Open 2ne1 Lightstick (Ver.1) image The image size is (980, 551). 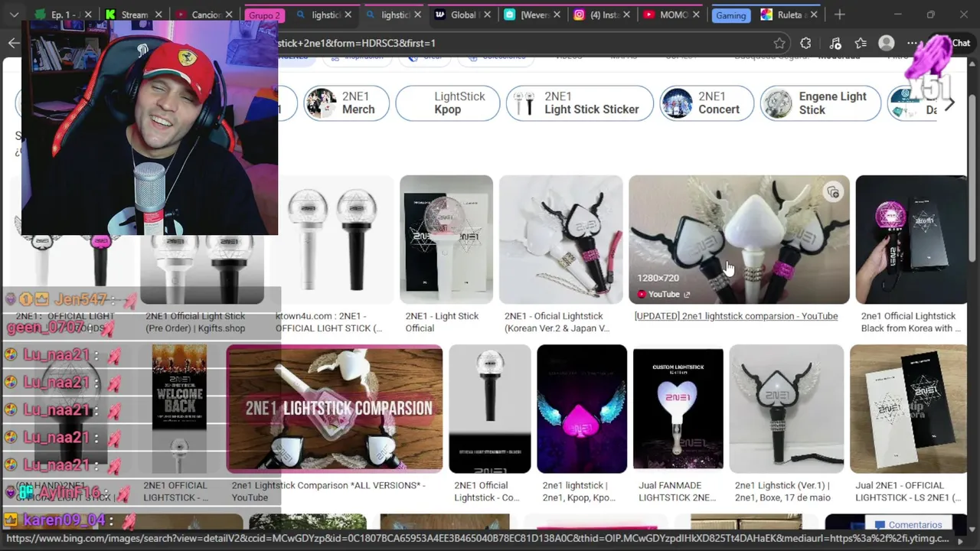tap(786, 409)
